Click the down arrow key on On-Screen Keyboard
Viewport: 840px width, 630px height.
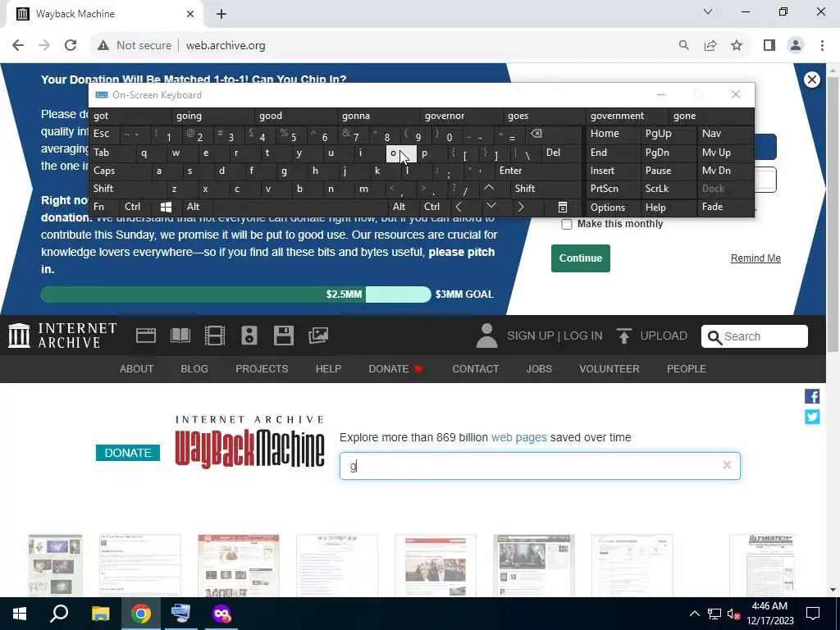pyautogui.click(x=491, y=207)
